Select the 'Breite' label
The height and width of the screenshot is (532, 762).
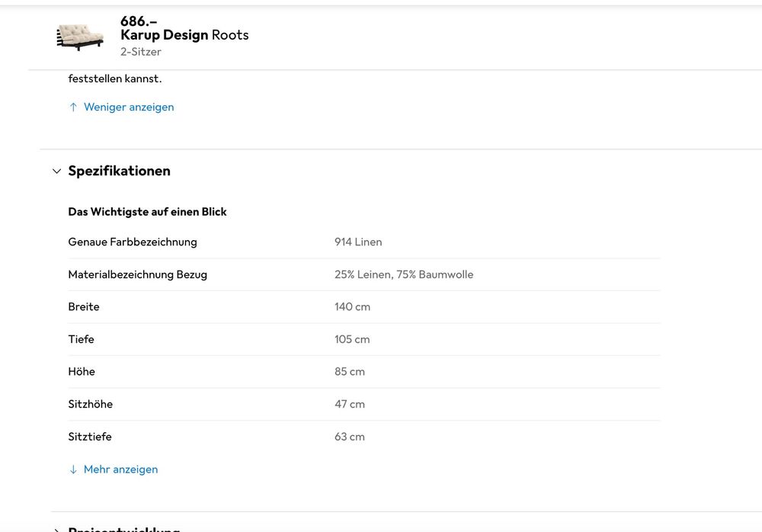(84, 306)
